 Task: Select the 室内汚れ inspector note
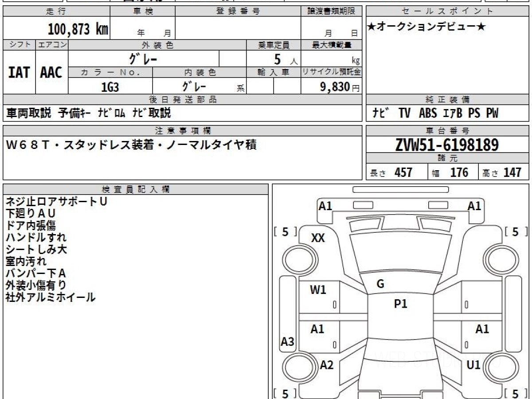(x=26, y=262)
